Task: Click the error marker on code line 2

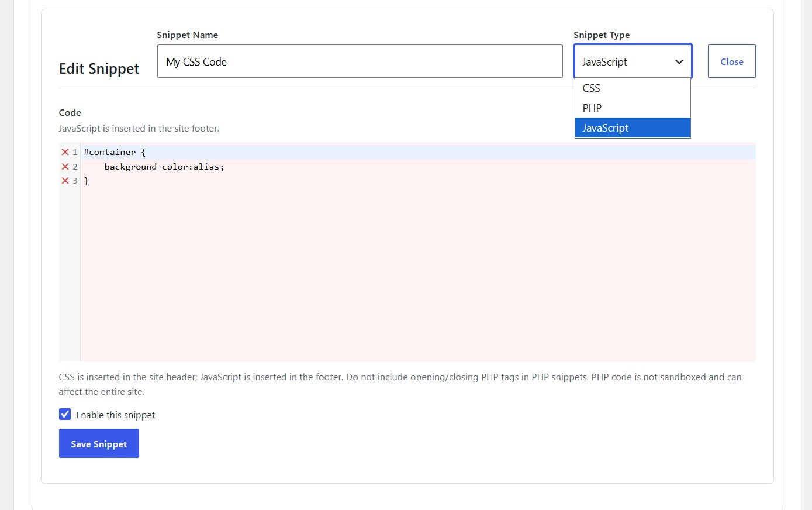Action: [65, 167]
